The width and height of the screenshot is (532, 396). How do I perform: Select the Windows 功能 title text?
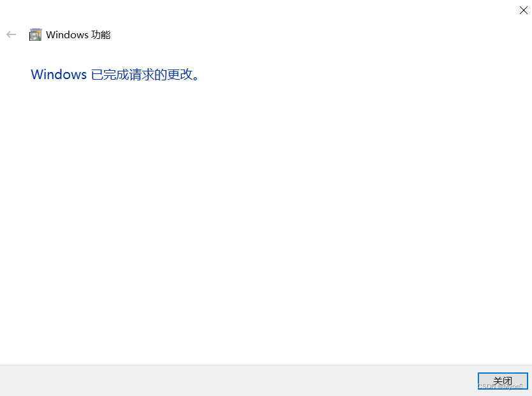pos(78,34)
